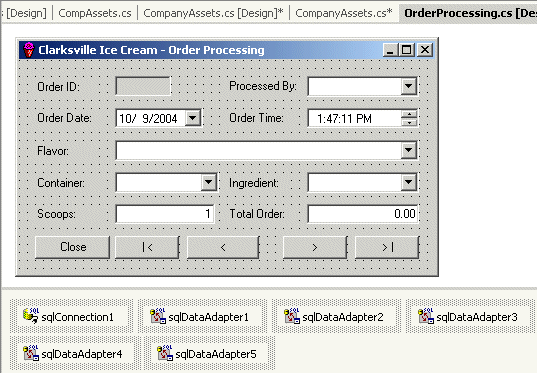537x373 pixels.
Task: Open the Processed By dropdown arrow
Action: coord(409,86)
